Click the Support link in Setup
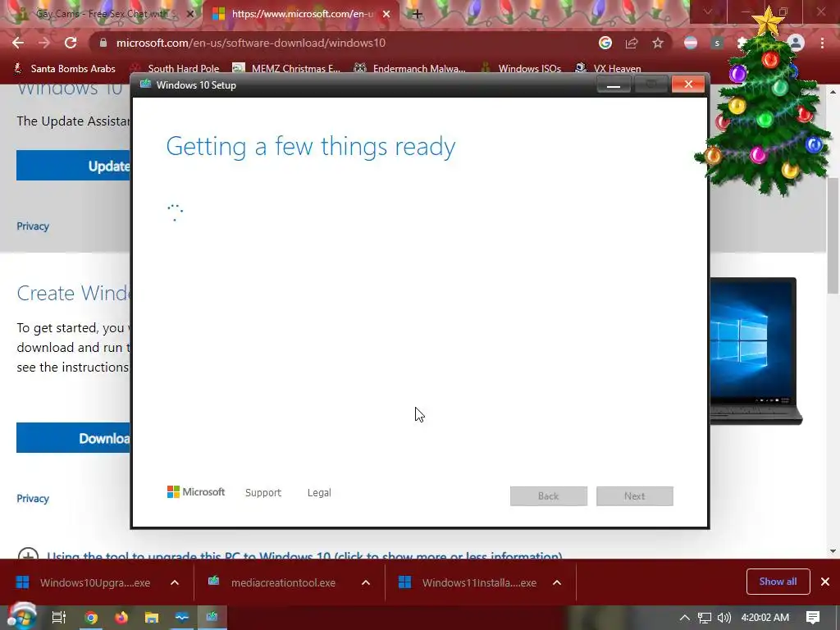The height and width of the screenshot is (630, 840). point(263,492)
